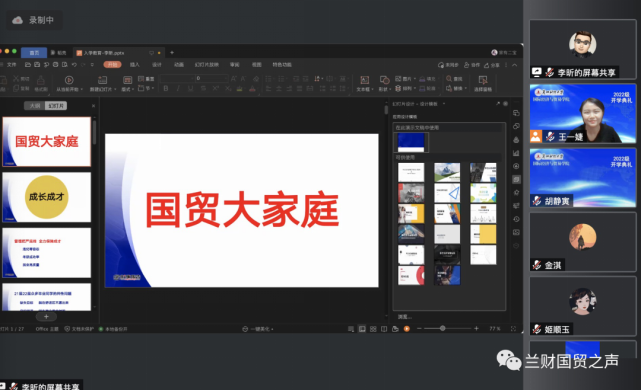This screenshot has height=391, width=641.
Task: Switch to slide sorter grid view
Action: pos(373,329)
